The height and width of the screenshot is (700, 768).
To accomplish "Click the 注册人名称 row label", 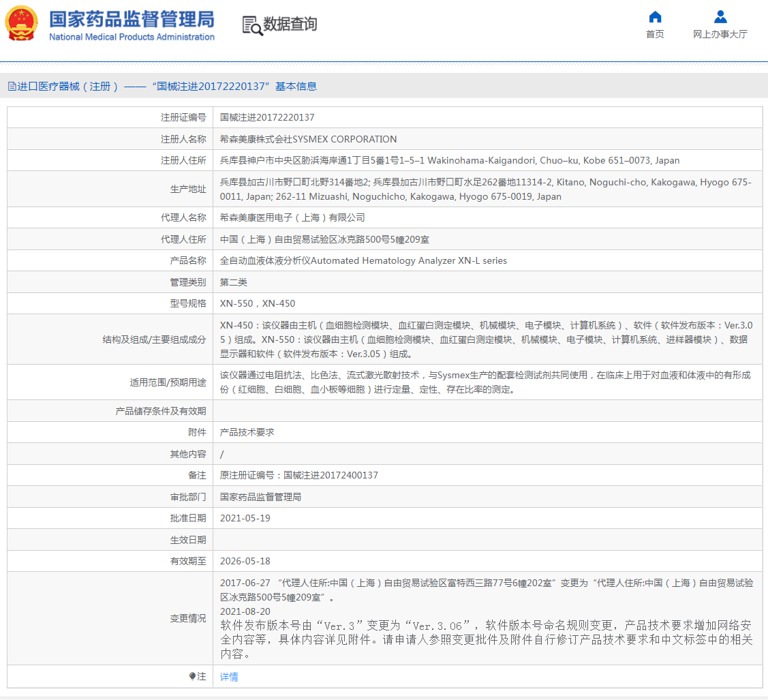I will coord(183,139).
